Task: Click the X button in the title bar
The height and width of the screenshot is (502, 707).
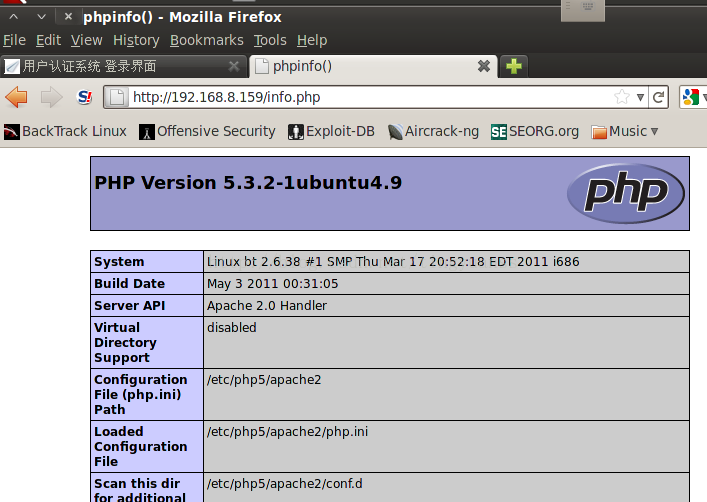Action: point(68,17)
